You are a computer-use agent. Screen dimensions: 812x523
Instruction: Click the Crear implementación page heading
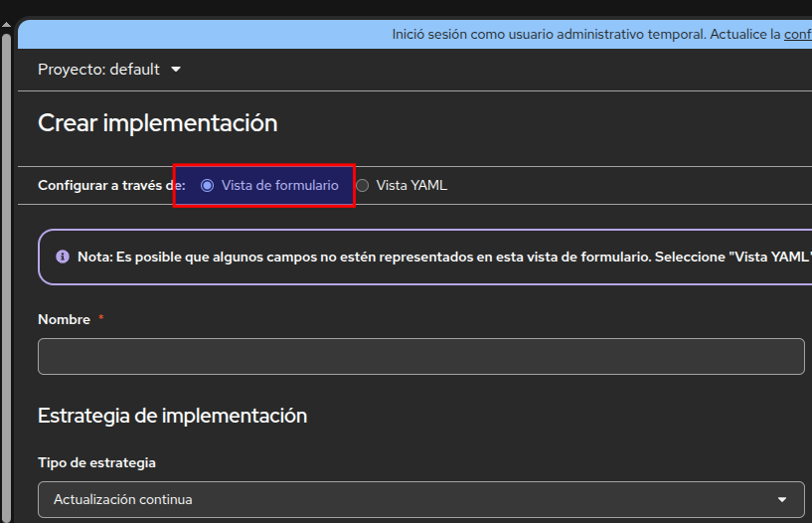tap(157, 123)
